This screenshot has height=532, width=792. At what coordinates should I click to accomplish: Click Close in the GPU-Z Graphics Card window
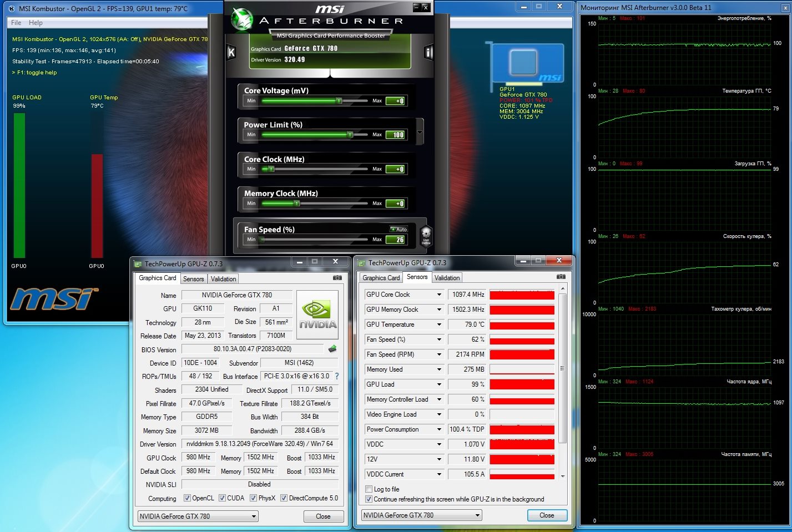[x=323, y=516]
